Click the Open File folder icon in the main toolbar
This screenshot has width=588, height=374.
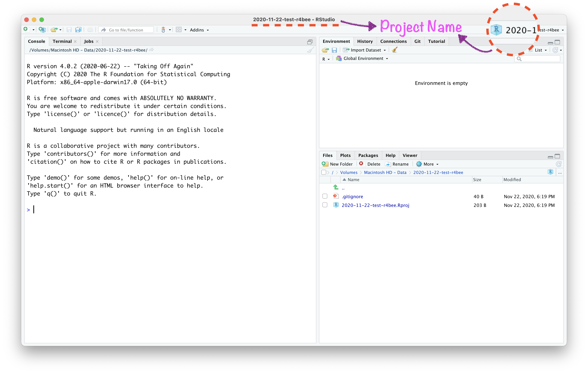pos(54,30)
